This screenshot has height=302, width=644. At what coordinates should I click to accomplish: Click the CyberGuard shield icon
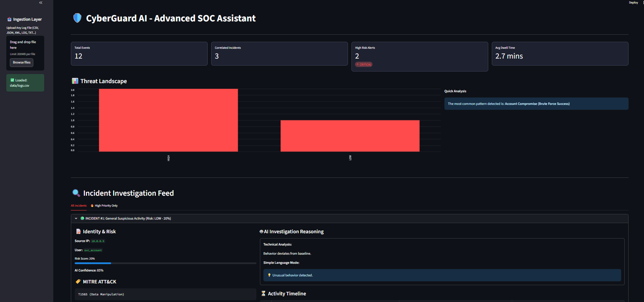(77, 18)
